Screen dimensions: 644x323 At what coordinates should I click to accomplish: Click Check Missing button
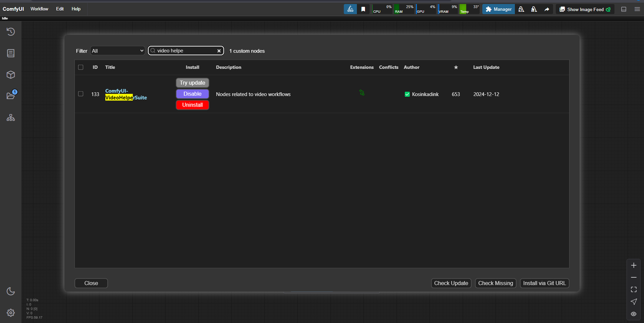tap(495, 283)
